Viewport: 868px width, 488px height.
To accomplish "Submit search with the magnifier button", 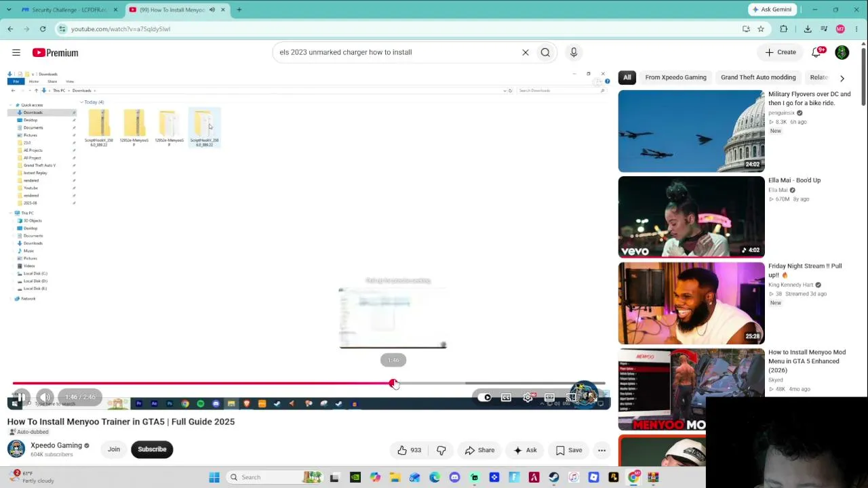I will coord(545,52).
